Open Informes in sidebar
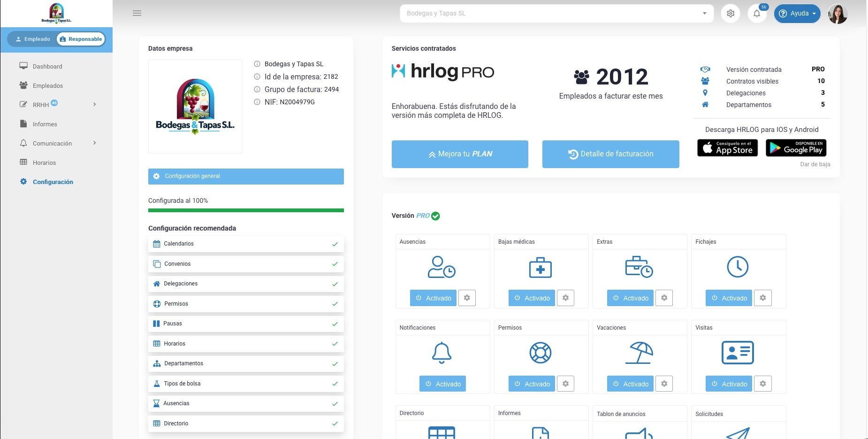The image size is (868, 439). point(45,124)
